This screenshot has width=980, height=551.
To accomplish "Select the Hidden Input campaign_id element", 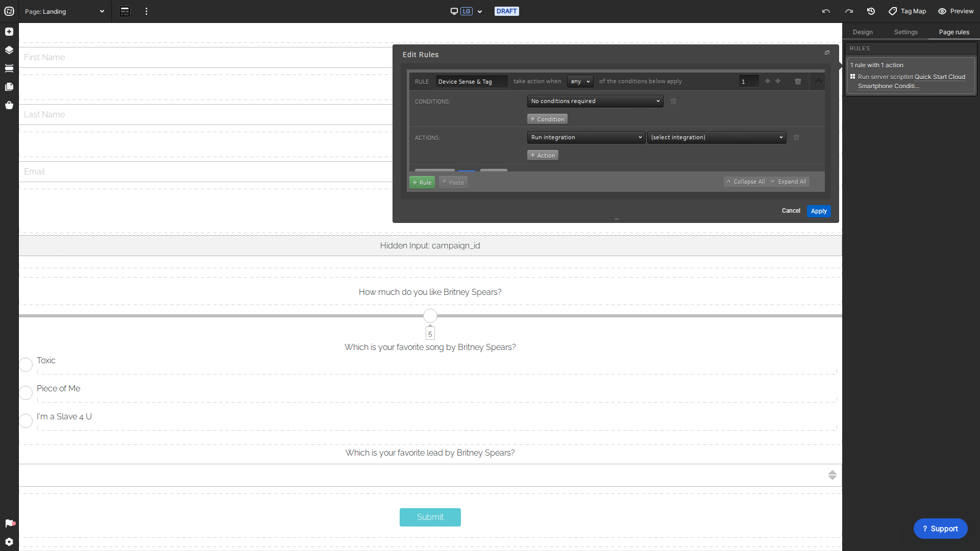I will click(430, 245).
